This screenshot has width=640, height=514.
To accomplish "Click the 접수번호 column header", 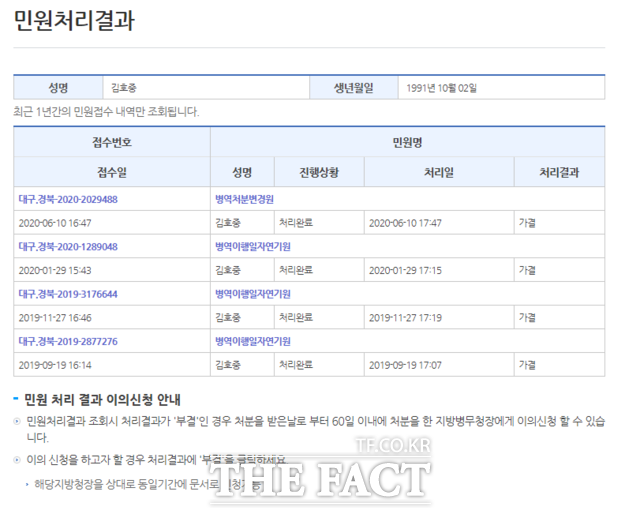I will click(112, 142).
